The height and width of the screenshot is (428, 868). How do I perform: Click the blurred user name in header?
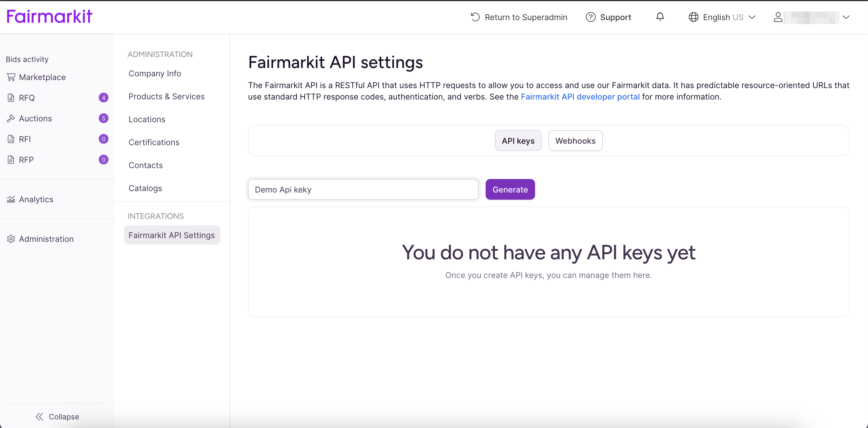tap(811, 17)
